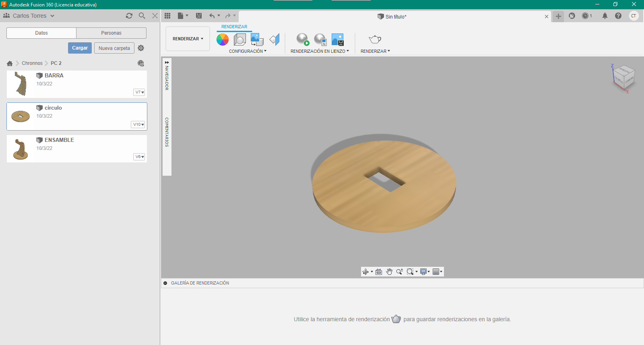
Task: Select the Orbit navigation tool
Action: point(365,272)
